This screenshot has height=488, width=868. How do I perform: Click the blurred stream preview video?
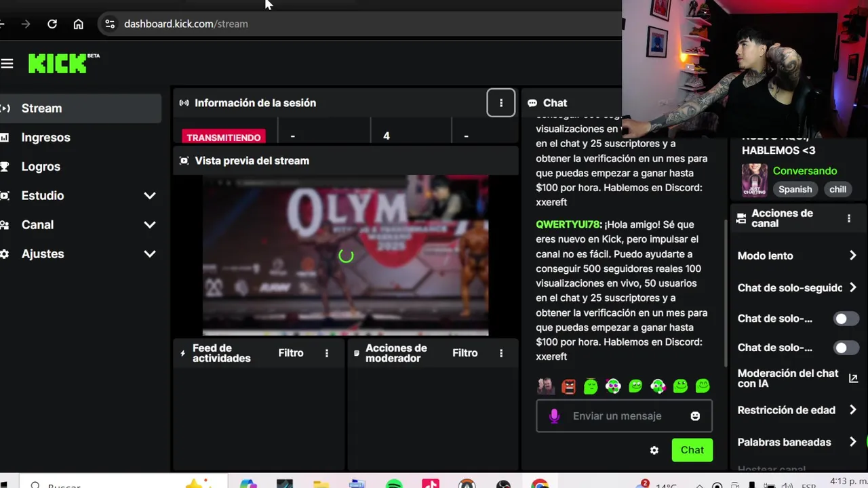coord(345,255)
